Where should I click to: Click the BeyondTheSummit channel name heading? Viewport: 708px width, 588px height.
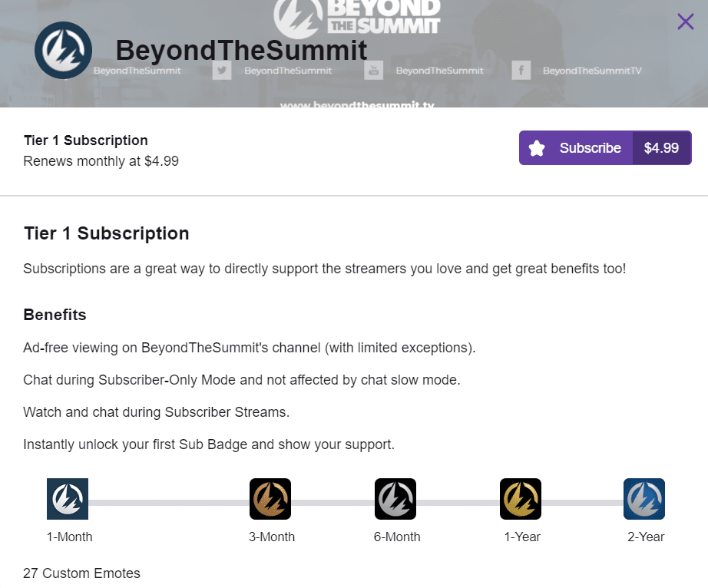(x=241, y=50)
